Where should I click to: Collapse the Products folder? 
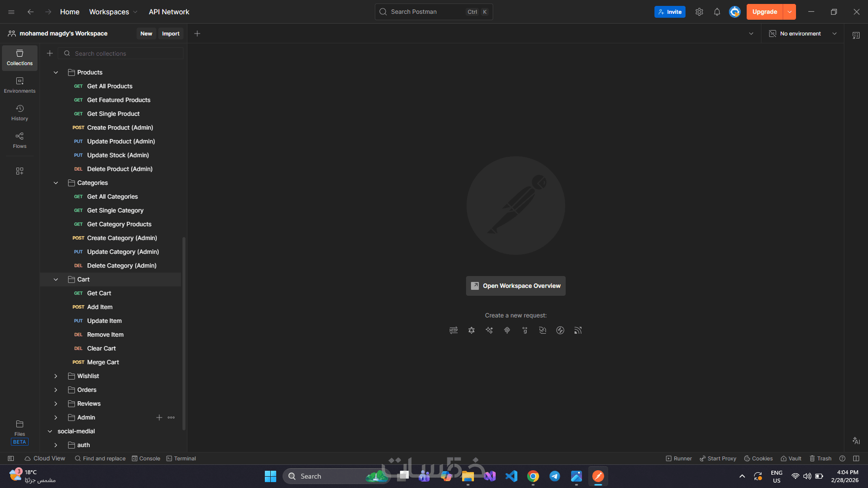click(56, 72)
